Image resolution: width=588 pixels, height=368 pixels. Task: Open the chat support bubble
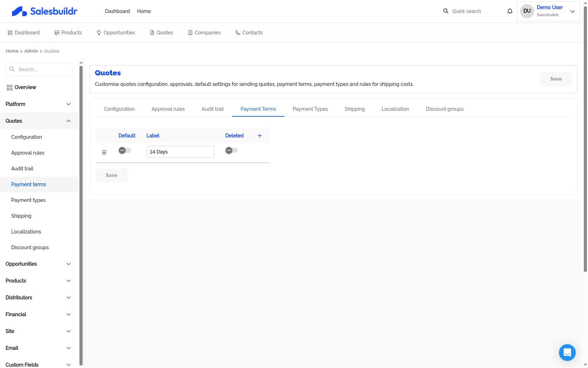pos(567,353)
